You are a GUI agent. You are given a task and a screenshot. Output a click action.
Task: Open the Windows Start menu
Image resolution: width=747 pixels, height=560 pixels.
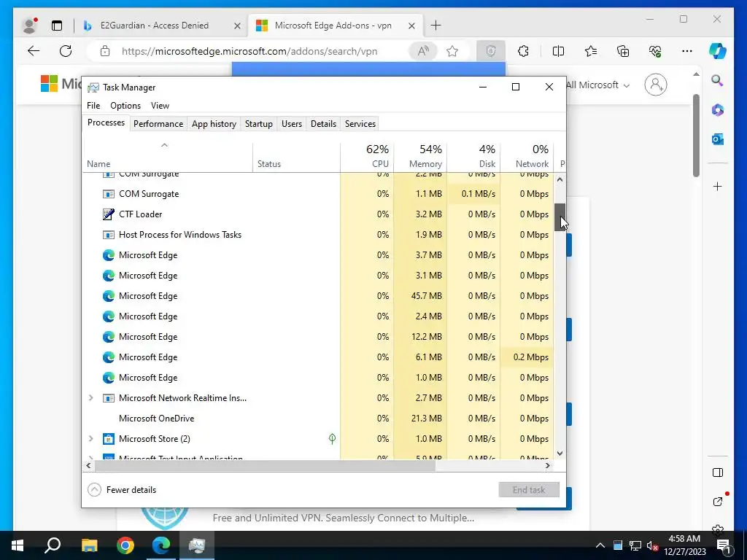point(18,545)
